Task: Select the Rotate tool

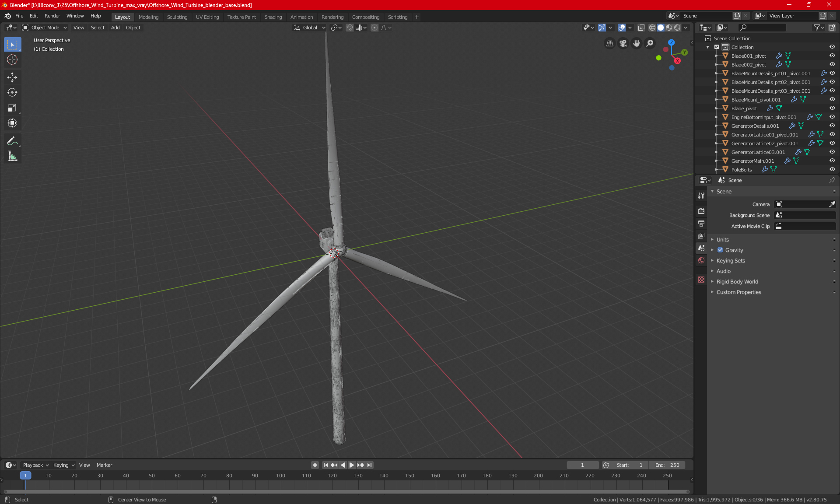Action: pyautogui.click(x=12, y=92)
